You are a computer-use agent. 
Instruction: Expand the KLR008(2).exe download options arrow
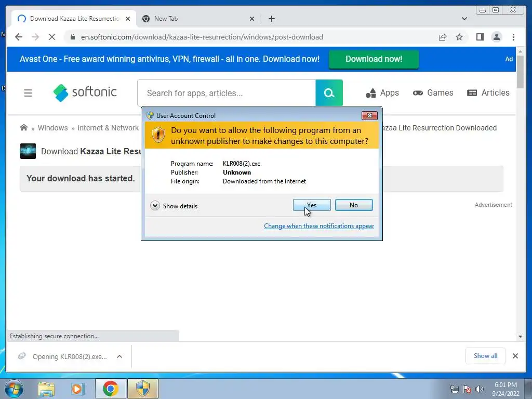tap(119, 356)
